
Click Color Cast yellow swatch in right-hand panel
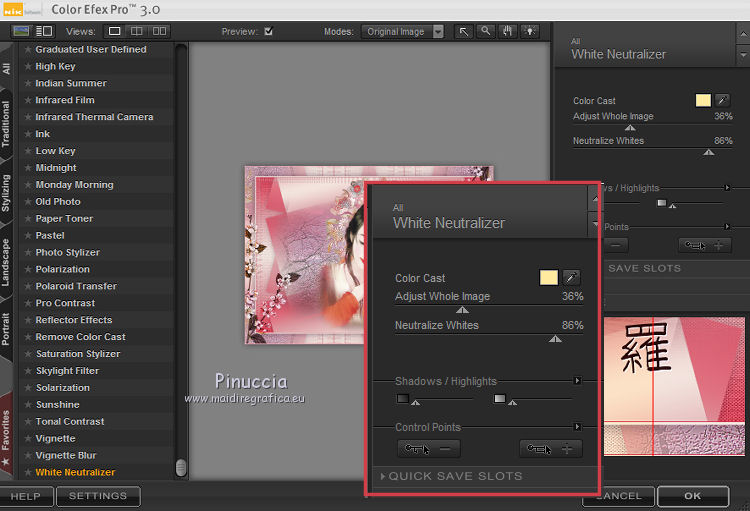[703, 100]
